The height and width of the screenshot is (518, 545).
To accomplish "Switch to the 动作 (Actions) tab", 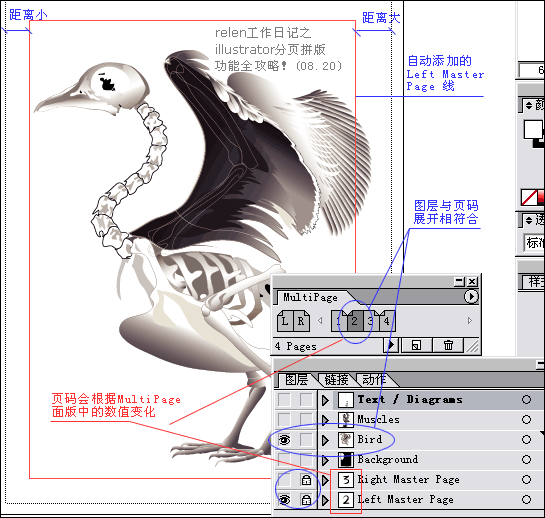I will [374, 380].
